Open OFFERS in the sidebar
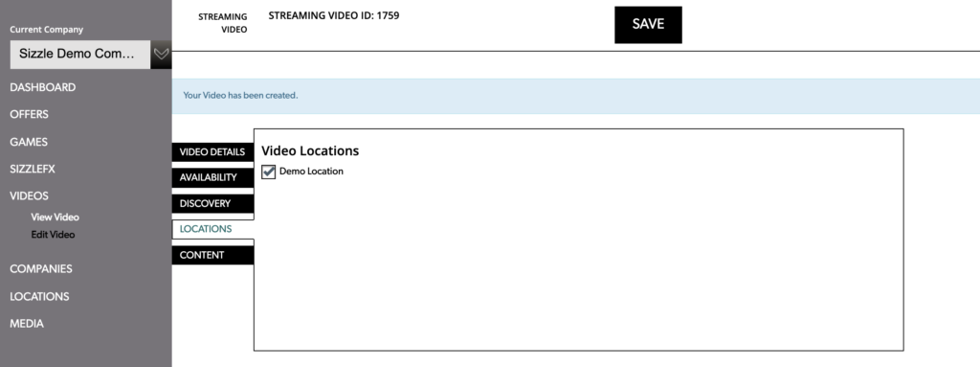This screenshot has height=367, width=980. [29, 115]
